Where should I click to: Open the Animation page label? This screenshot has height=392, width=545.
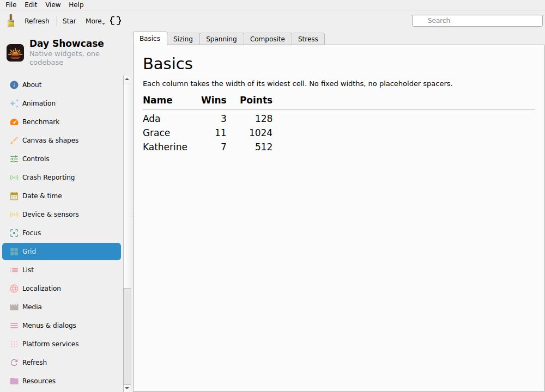(x=39, y=103)
